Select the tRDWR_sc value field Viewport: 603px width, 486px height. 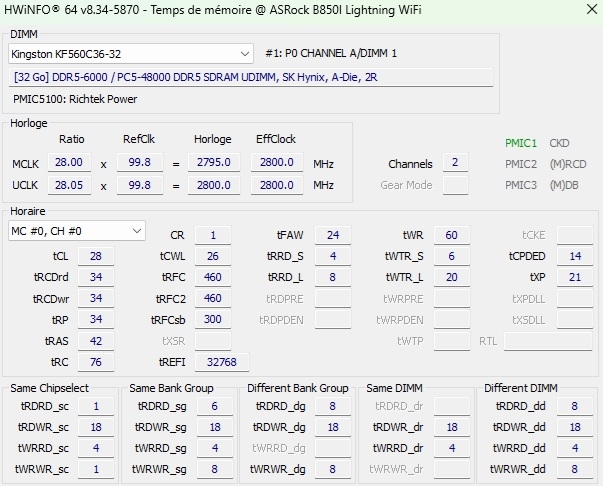pos(96,427)
